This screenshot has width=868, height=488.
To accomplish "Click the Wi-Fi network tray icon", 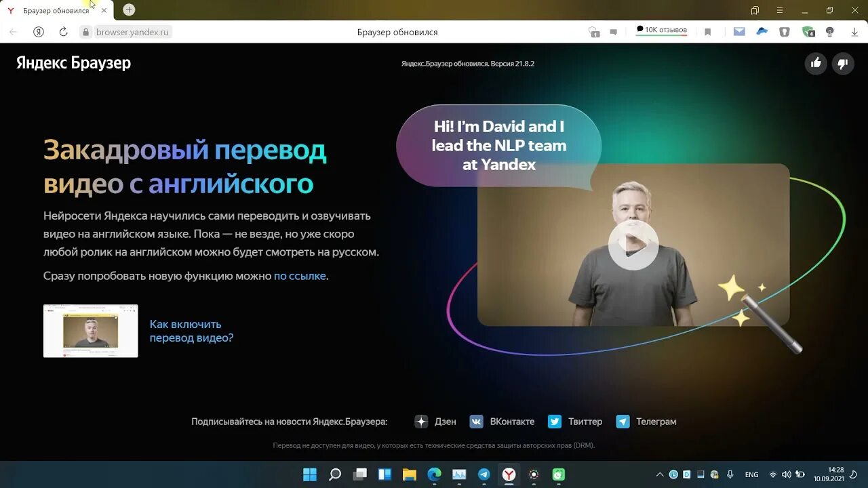I will [x=772, y=474].
